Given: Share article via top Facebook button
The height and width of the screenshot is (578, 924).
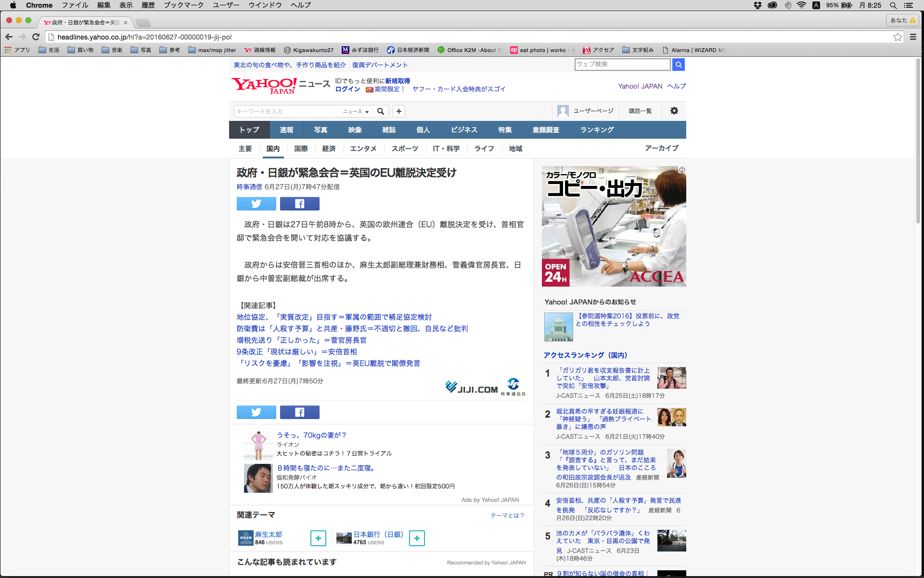Looking at the screenshot, I should tap(299, 204).
